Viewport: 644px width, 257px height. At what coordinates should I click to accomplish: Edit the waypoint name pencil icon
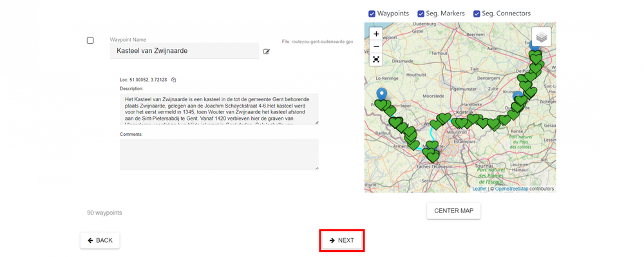tap(267, 52)
